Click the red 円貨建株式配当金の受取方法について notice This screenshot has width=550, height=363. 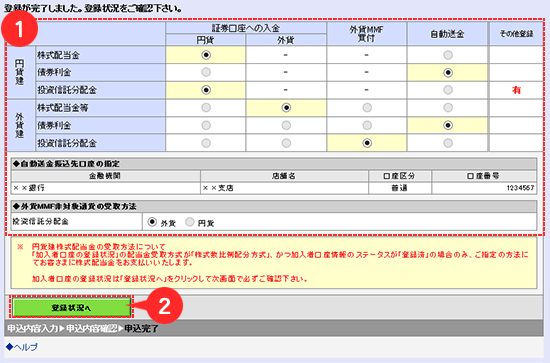[99, 247]
